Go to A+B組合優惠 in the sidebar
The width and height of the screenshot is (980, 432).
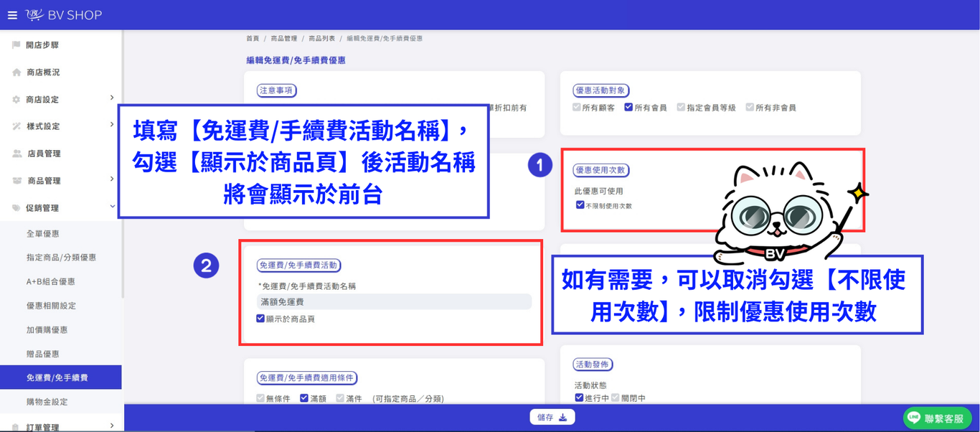pyautogui.click(x=50, y=282)
